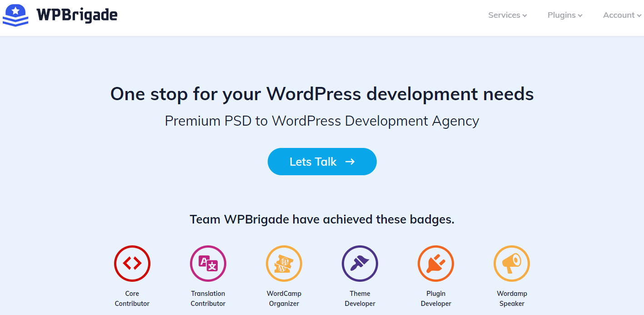Click the Team WPBrigade badges heading
This screenshot has height=315, width=644.
(x=322, y=219)
